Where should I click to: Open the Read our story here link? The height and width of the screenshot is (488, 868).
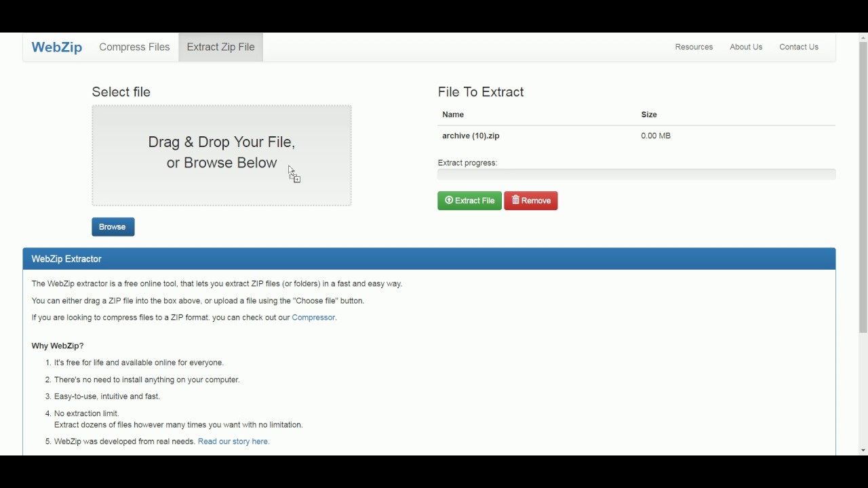233,441
